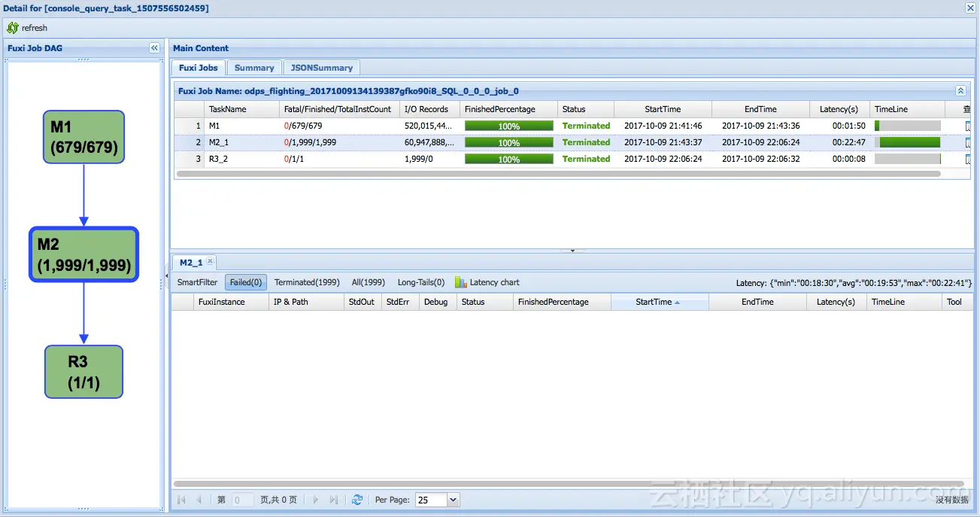Open detail icon for M2_1 row

[968, 143]
